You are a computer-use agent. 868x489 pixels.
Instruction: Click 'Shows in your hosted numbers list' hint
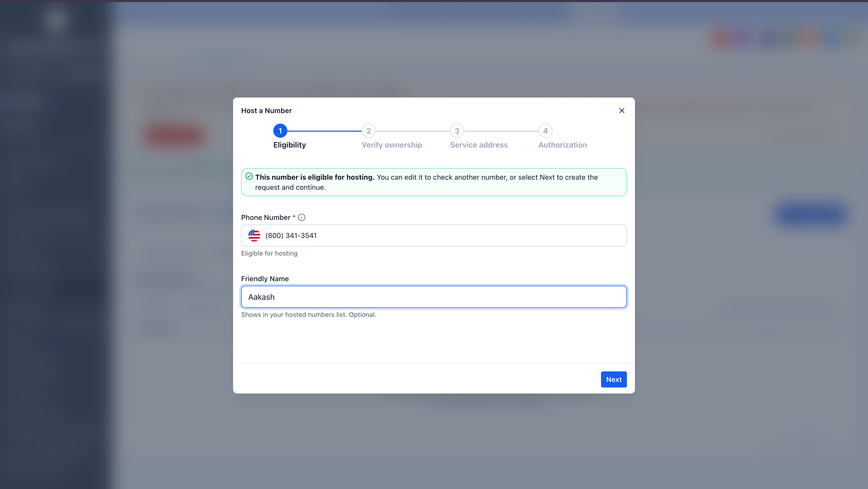pyautogui.click(x=308, y=315)
